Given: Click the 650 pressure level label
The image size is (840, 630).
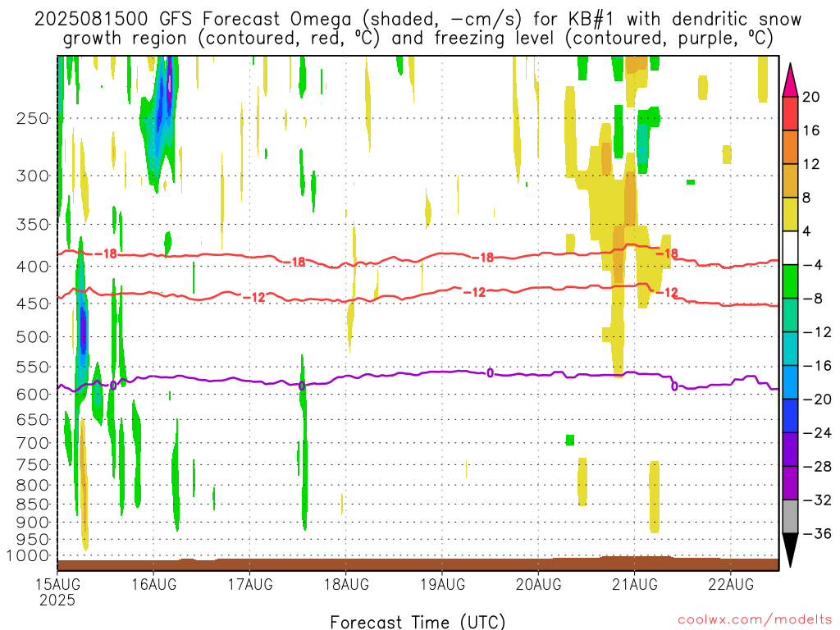Looking at the screenshot, I should 33,419.
